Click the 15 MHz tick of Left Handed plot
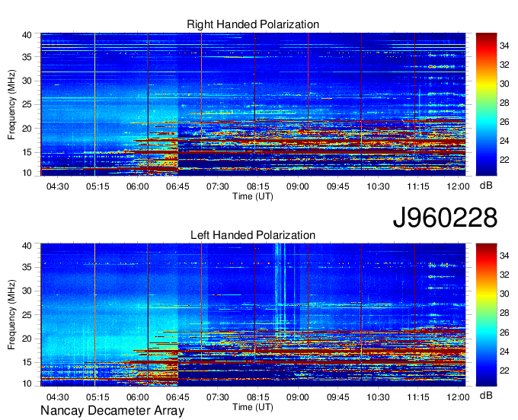 point(27,363)
